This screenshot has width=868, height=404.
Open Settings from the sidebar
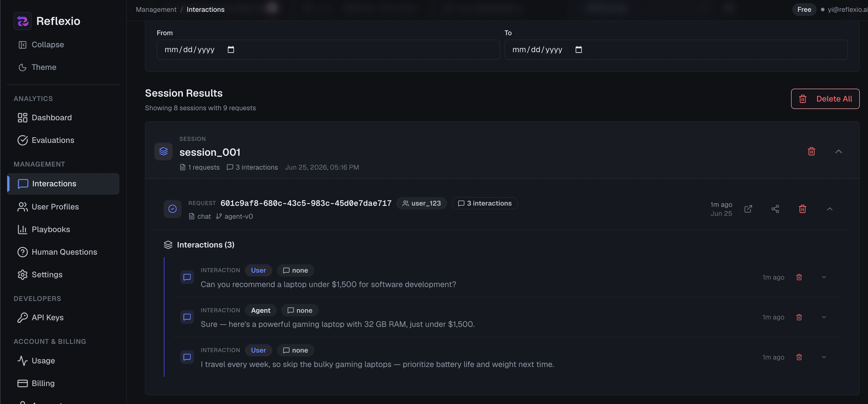(63, 275)
